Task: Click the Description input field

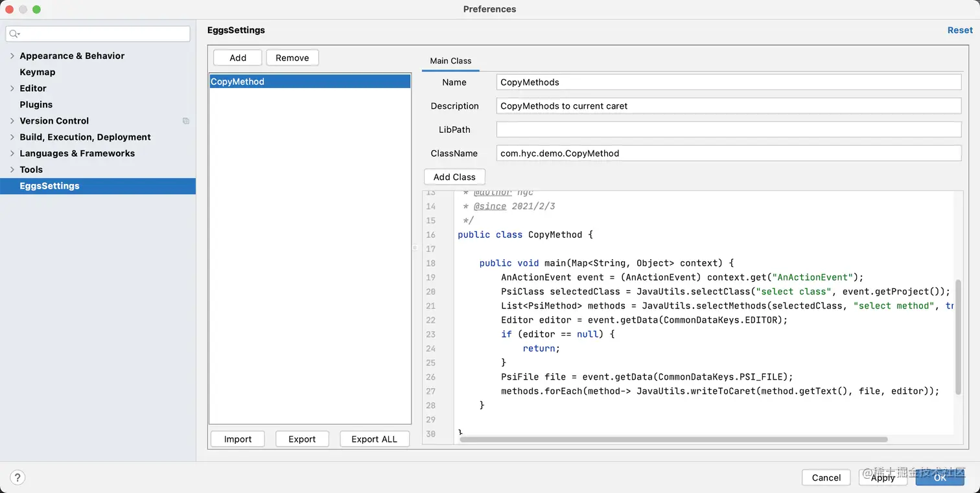Action: click(x=729, y=106)
